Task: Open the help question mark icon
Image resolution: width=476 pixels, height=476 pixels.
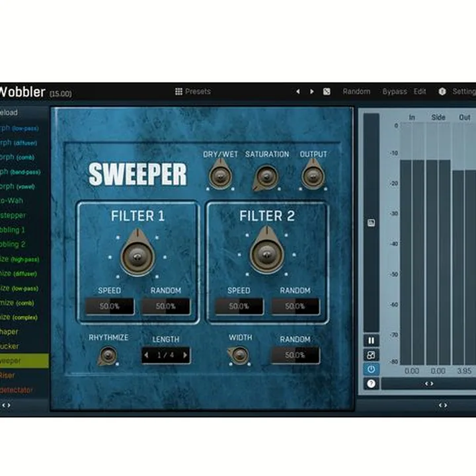Action: tap(372, 383)
